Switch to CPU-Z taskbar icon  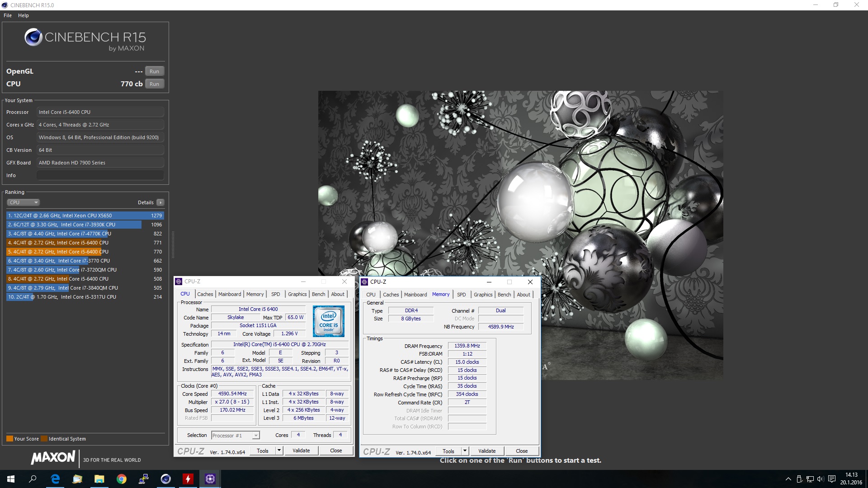tap(210, 479)
